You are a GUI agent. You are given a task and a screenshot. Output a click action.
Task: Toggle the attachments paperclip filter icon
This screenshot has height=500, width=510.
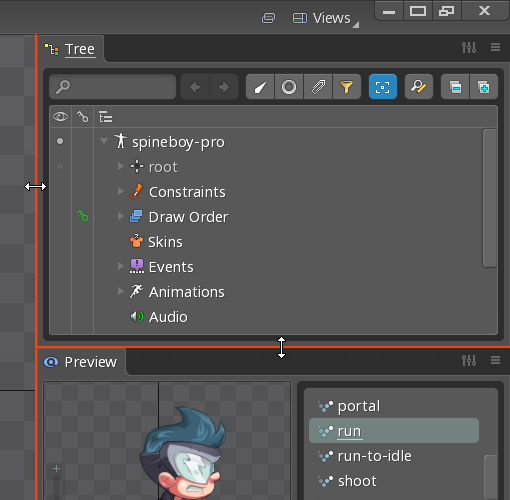(x=318, y=87)
